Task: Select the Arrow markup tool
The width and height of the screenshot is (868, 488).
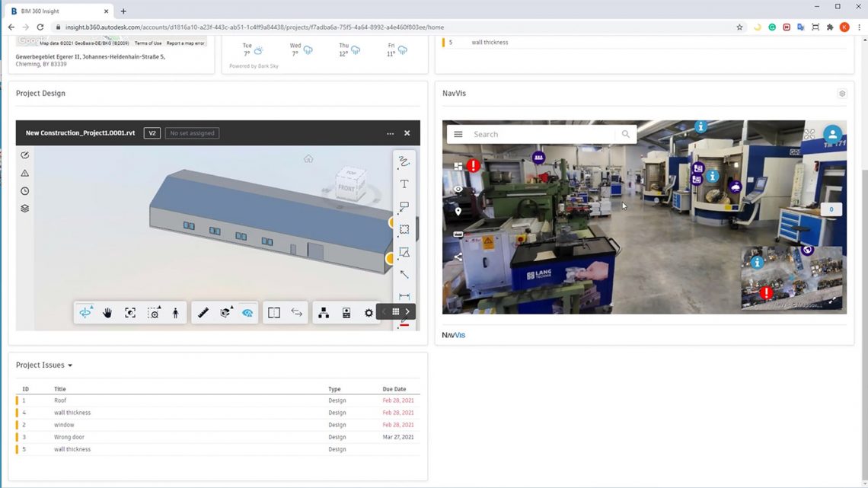Action: tap(404, 275)
